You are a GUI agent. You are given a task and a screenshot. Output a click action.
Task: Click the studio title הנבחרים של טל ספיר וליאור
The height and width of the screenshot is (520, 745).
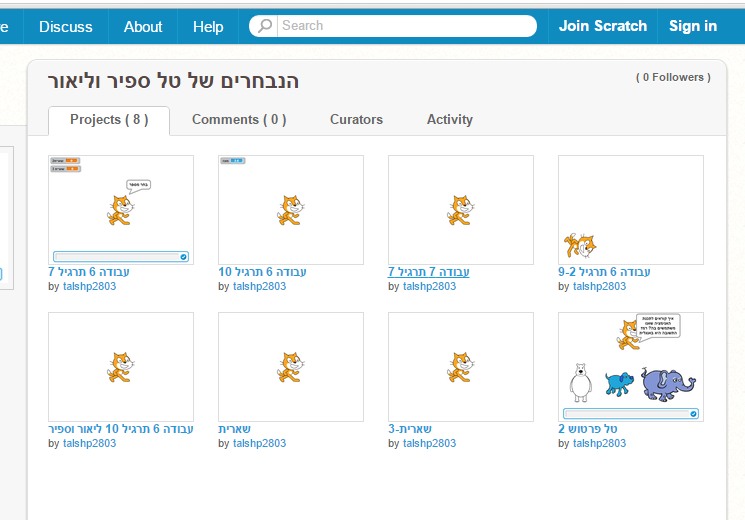pos(173,81)
